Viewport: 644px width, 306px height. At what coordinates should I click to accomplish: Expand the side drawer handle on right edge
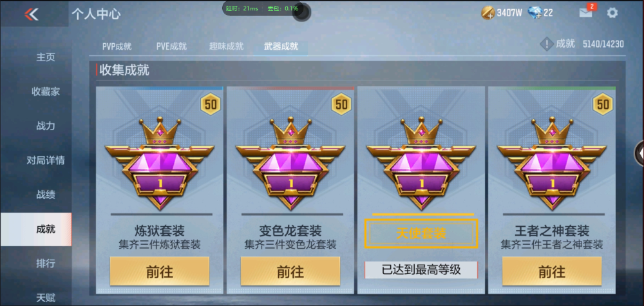click(x=639, y=153)
